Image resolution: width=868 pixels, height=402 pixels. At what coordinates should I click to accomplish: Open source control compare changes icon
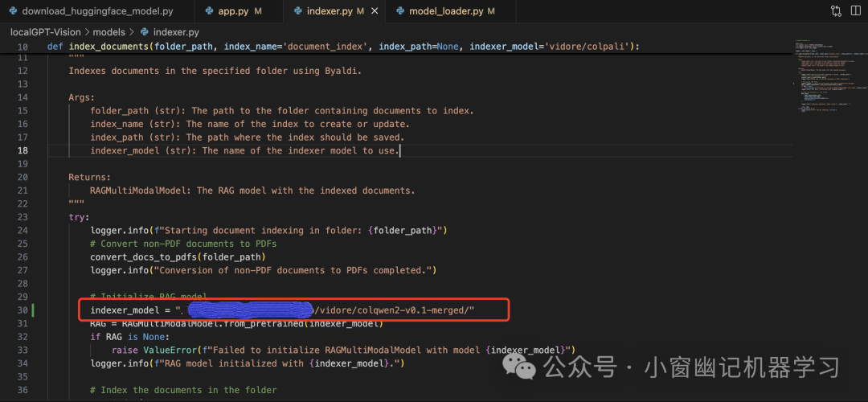click(836, 10)
